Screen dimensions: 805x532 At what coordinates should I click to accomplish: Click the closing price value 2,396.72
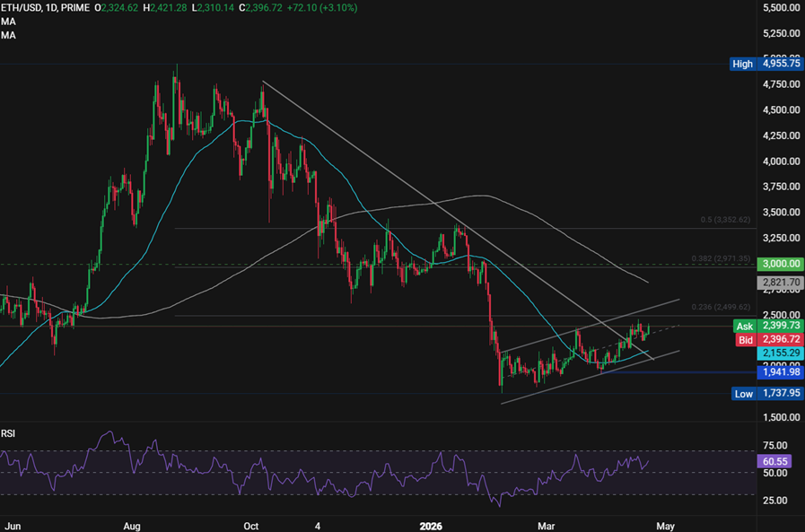click(x=266, y=6)
